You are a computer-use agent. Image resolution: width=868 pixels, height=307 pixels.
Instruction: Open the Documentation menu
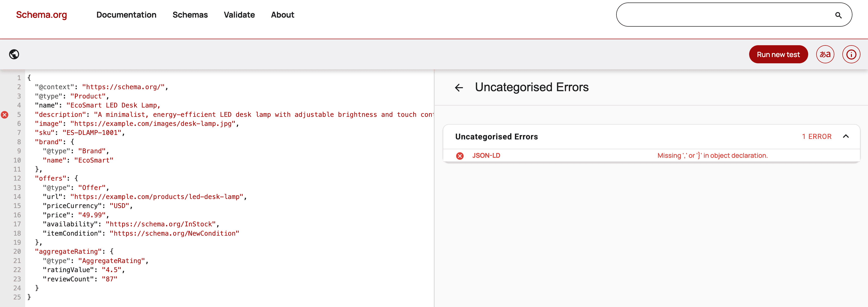126,15
